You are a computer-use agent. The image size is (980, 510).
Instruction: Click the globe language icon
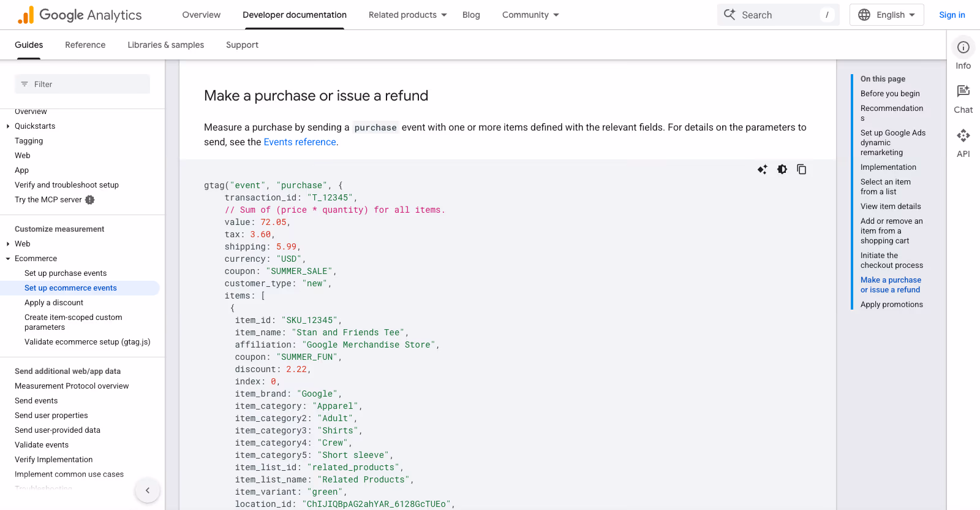tap(864, 15)
